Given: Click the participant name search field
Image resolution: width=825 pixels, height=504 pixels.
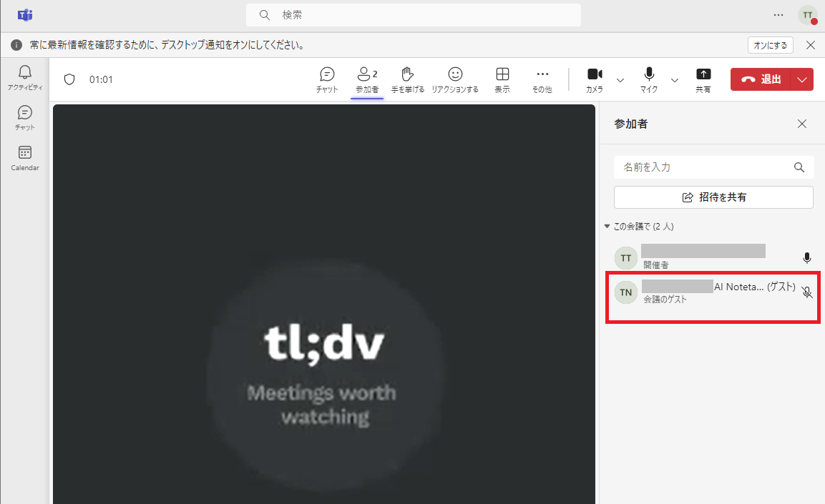Looking at the screenshot, I should [705, 167].
